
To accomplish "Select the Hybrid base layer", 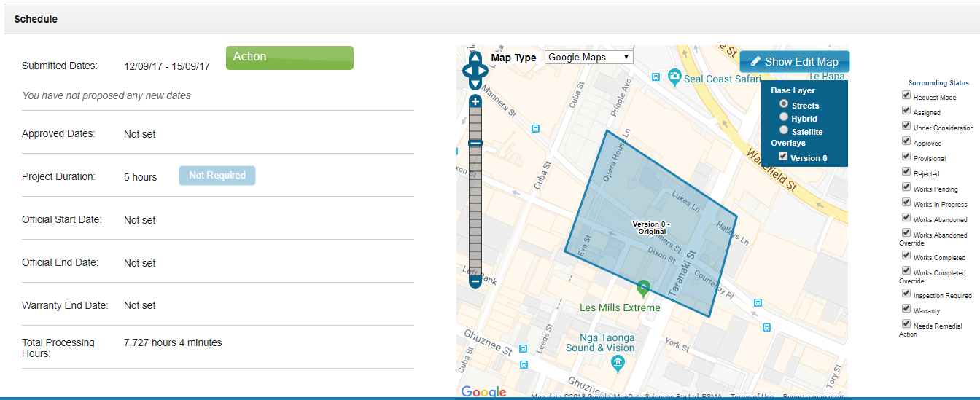I will click(784, 117).
